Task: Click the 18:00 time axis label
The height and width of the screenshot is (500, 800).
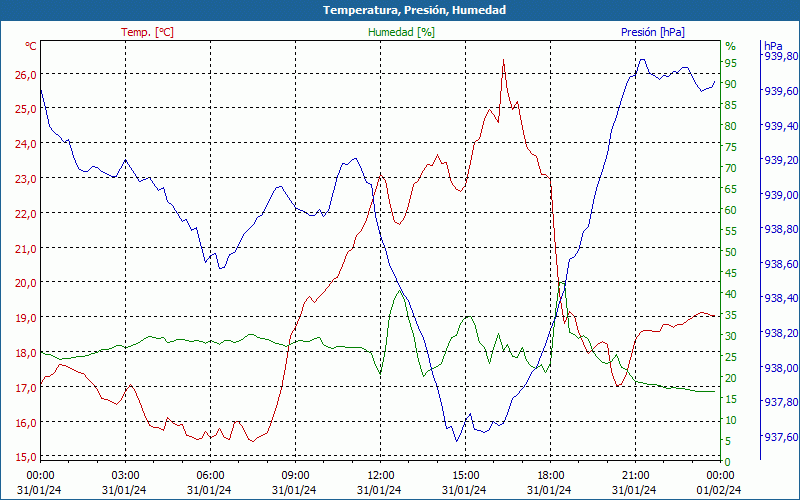Action: 551,476
